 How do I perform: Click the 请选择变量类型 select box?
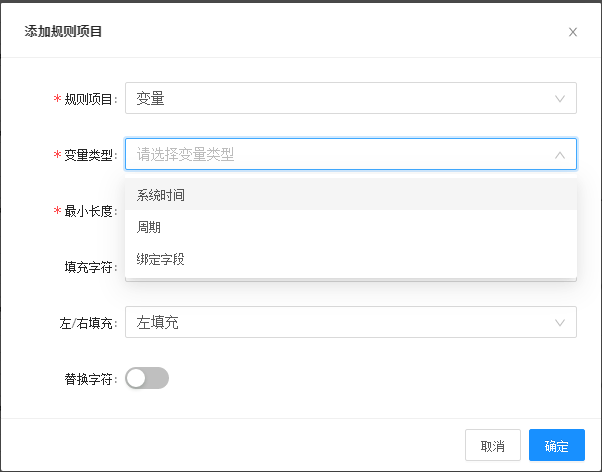(340, 155)
